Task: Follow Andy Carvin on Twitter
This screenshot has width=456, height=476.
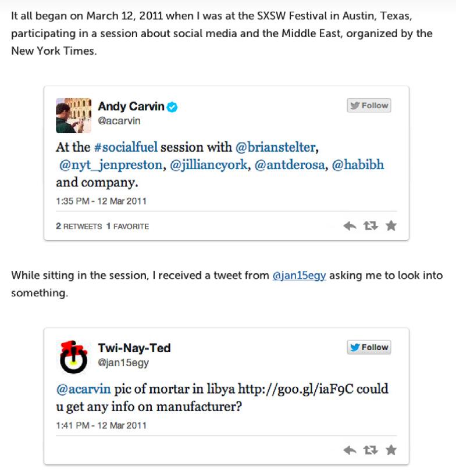Action: tap(369, 106)
